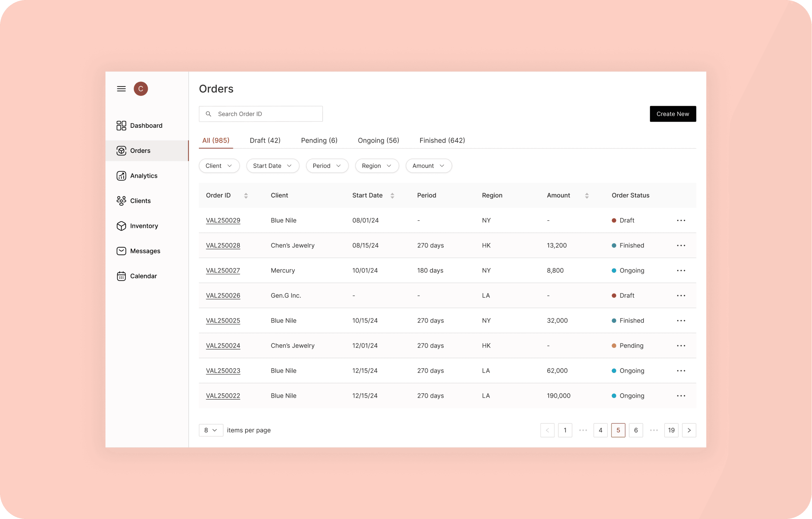The width and height of the screenshot is (812, 519).
Task: Expand the Region filter dropdown
Action: [x=377, y=166]
